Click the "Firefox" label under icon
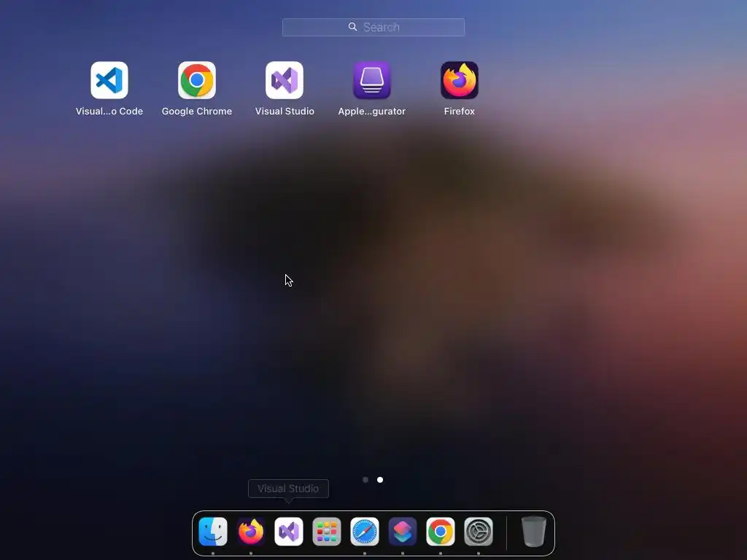Image resolution: width=747 pixels, height=560 pixels. pos(460,111)
